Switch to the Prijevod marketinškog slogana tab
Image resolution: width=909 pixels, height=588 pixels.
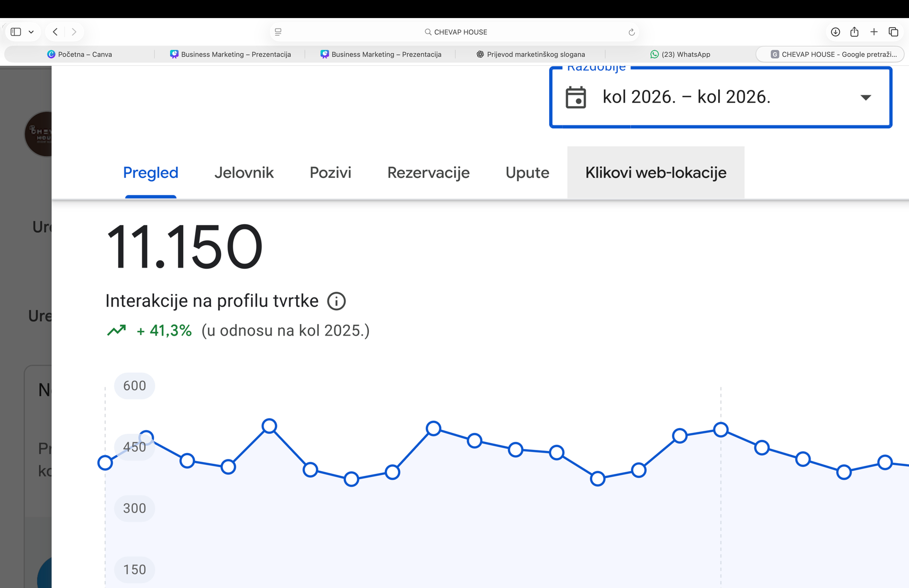coord(531,54)
